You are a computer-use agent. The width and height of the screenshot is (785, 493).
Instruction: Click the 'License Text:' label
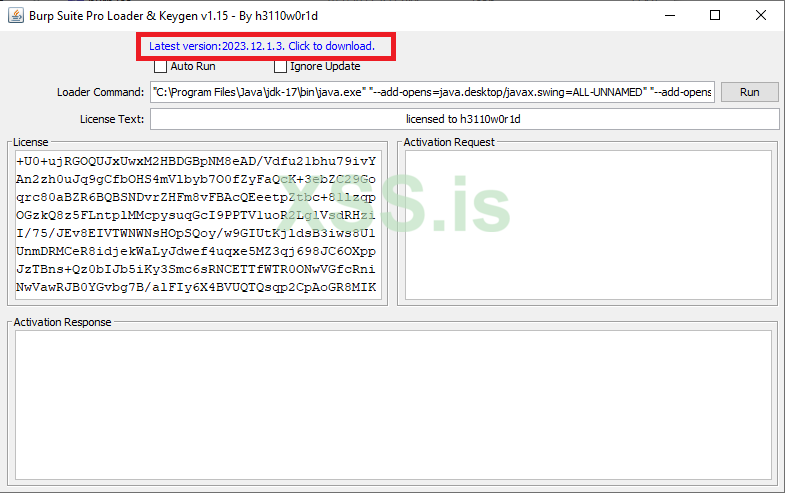[x=112, y=119]
